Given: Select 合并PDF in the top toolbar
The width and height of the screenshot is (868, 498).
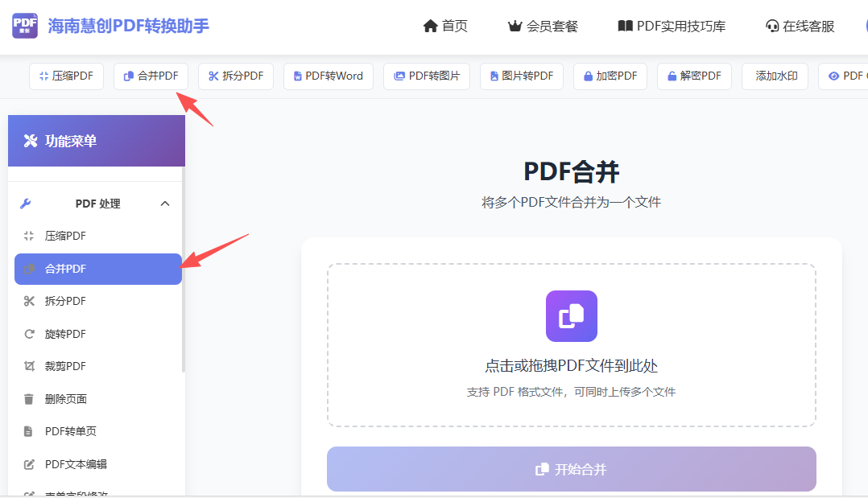Looking at the screenshot, I should coord(151,76).
